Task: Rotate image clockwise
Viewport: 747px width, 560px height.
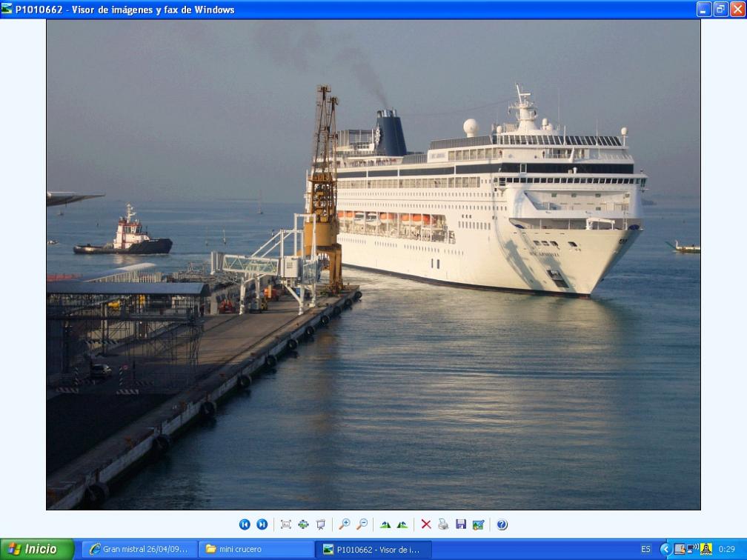Action: pos(385,524)
